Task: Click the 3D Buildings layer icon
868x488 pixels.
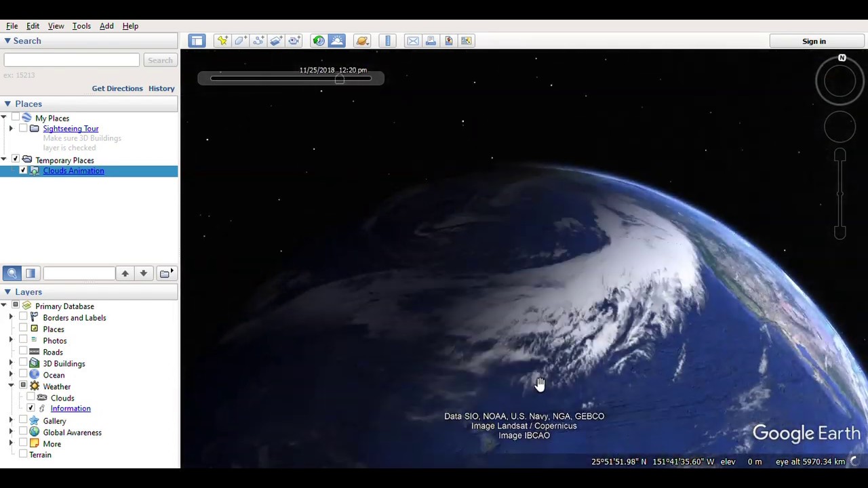Action: point(34,363)
